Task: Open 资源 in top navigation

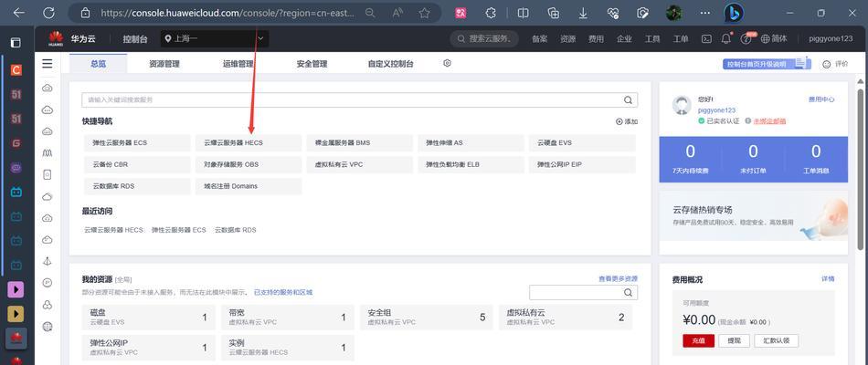Action: [568, 38]
